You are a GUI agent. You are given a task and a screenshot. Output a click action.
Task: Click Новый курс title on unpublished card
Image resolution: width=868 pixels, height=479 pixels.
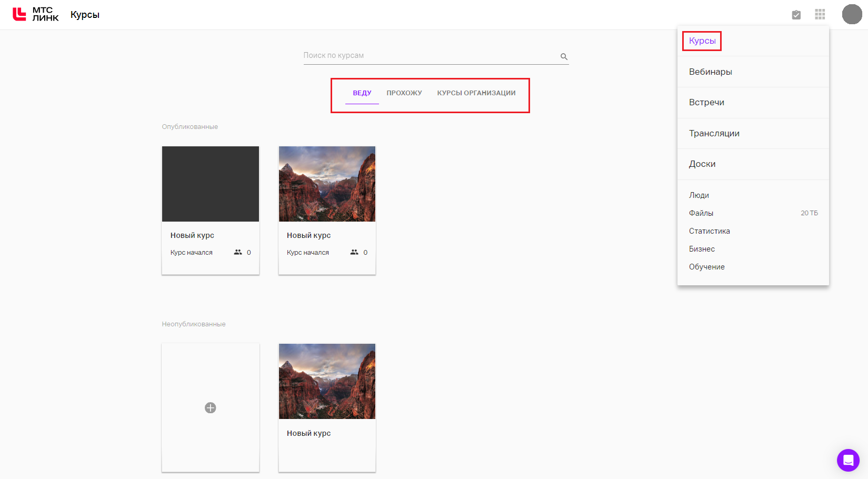click(308, 433)
